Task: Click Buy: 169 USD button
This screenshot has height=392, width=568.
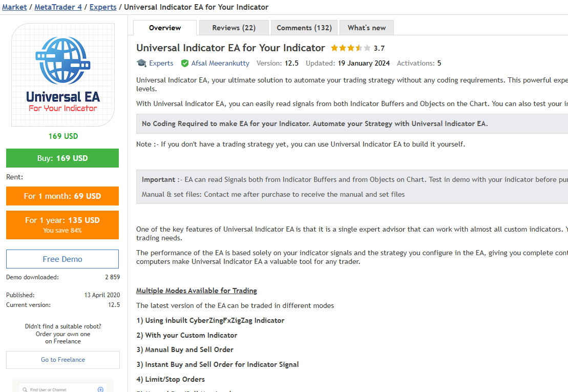Action: (x=62, y=158)
